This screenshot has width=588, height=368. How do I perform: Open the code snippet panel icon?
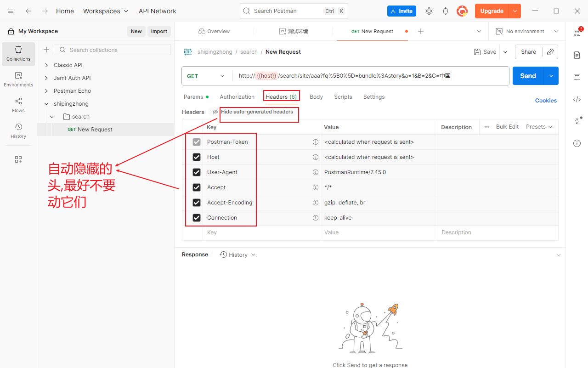pos(577,99)
